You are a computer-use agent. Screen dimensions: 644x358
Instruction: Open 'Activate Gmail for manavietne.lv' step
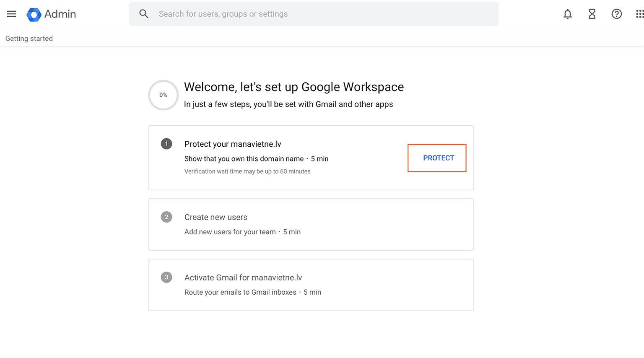(311, 285)
